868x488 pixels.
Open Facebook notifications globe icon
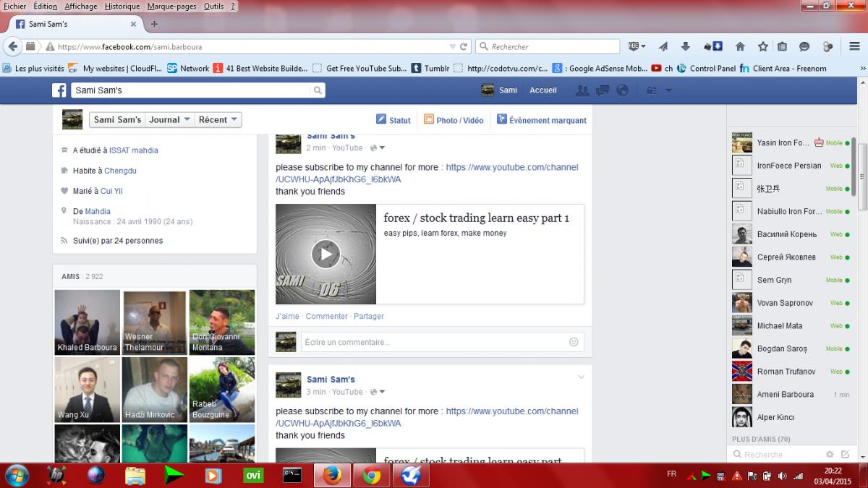pos(622,90)
